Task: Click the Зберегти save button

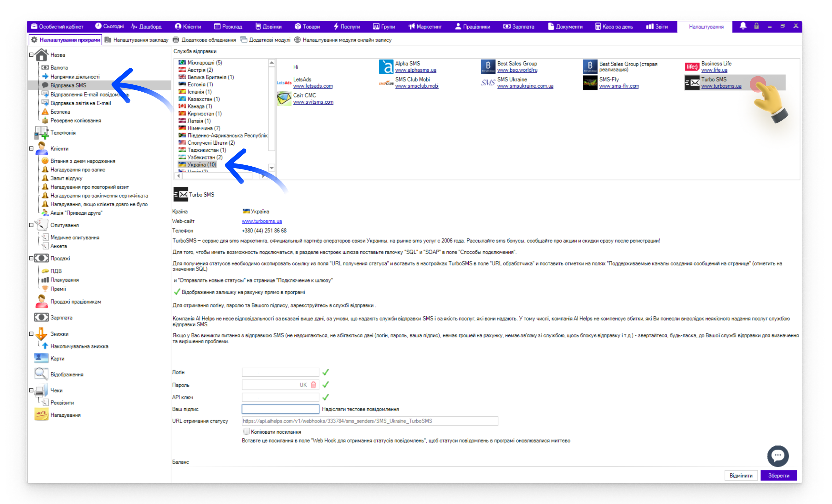Action: (778, 476)
